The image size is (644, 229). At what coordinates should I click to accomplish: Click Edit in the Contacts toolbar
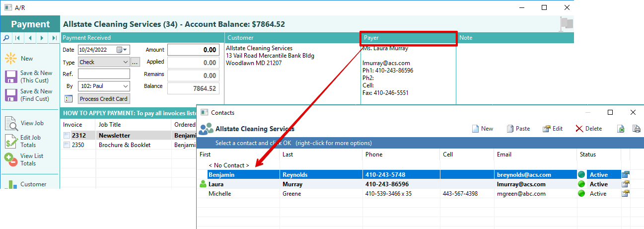coord(553,129)
